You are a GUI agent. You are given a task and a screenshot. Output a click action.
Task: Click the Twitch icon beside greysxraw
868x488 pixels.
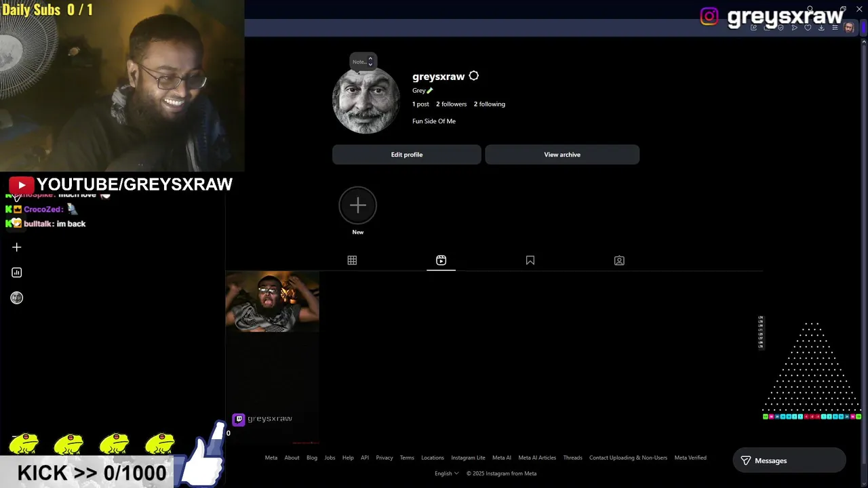239,420
